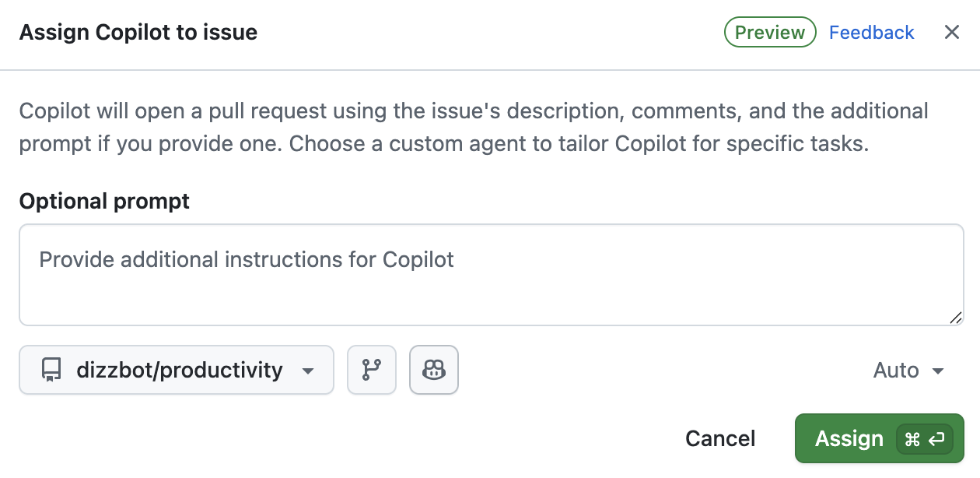Click the prompt textarea resize handle

[x=955, y=318]
